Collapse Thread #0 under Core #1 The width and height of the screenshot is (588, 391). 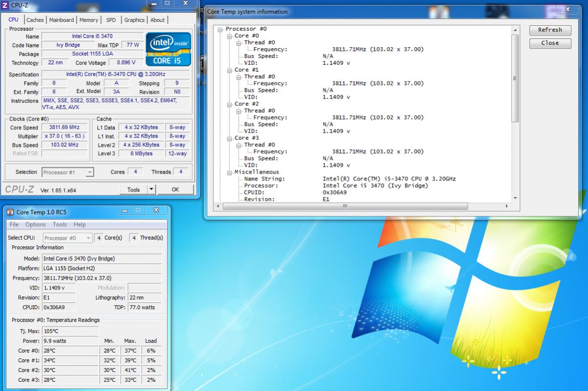point(239,77)
